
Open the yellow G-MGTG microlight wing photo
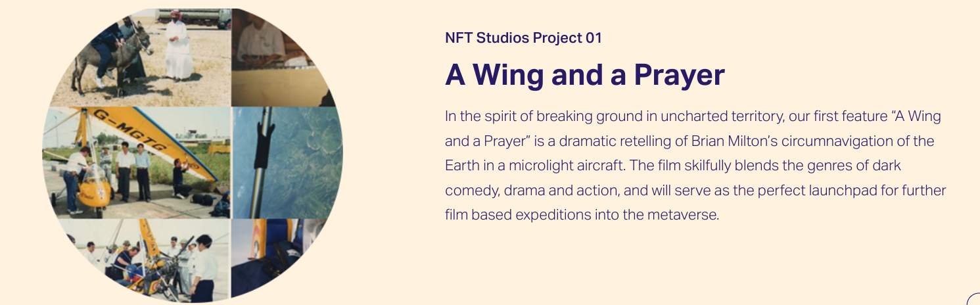tap(137, 162)
